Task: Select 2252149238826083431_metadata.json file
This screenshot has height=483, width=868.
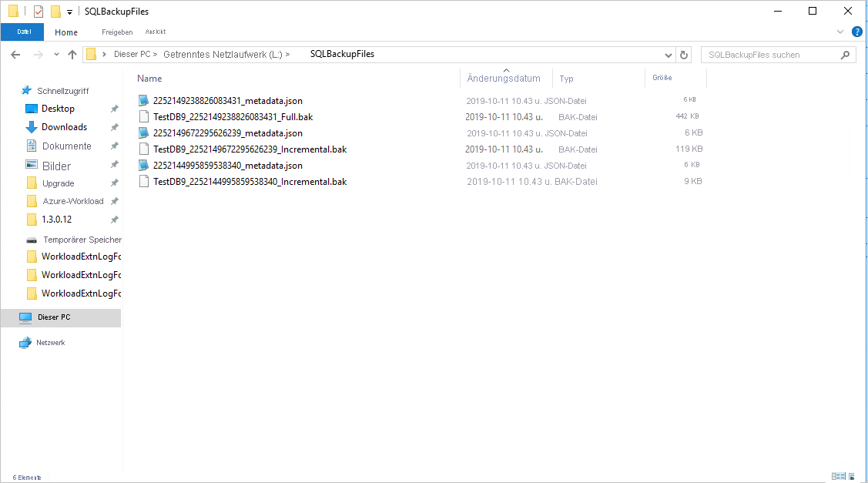Action: point(227,101)
